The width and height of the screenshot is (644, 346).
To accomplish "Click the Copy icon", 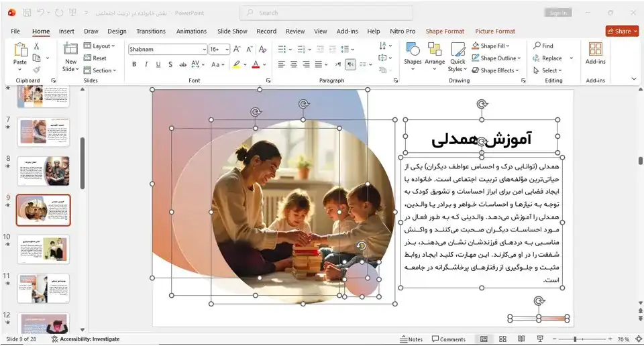I will coord(36,58).
